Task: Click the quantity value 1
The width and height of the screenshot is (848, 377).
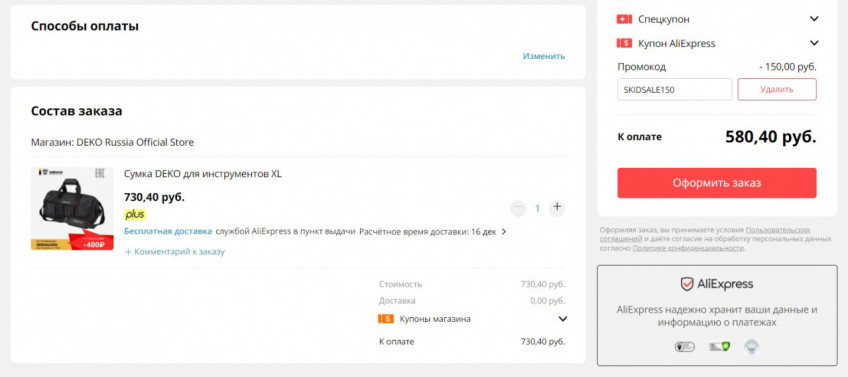Action: point(537,208)
